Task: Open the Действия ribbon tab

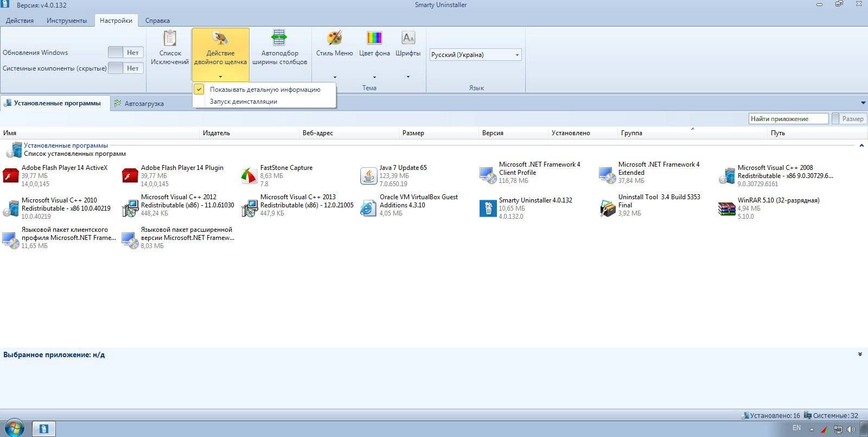Action: point(20,21)
